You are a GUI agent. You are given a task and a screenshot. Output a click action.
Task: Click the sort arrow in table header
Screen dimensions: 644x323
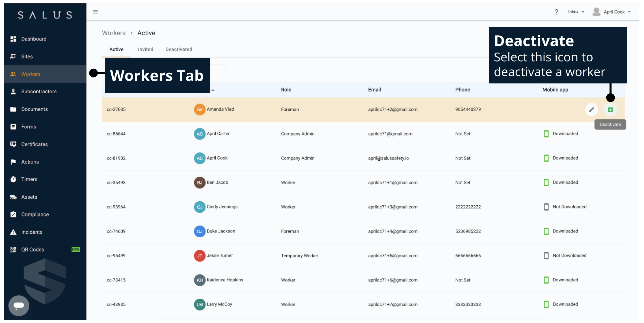(213, 90)
